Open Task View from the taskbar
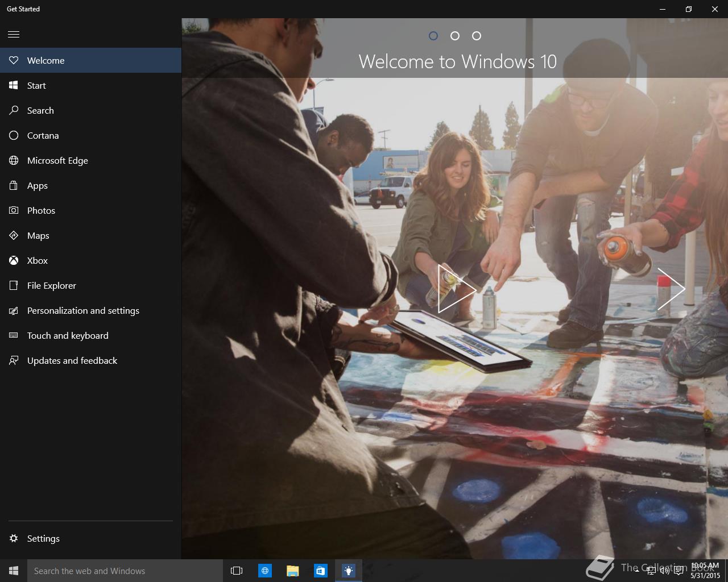Viewport: 728px width, 582px height. tap(237, 571)
